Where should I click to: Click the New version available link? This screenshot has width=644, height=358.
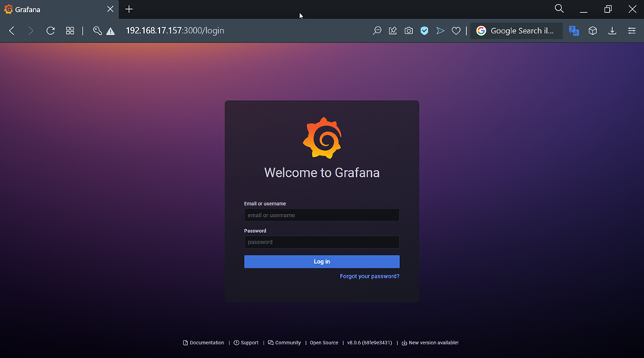point(433,343)
